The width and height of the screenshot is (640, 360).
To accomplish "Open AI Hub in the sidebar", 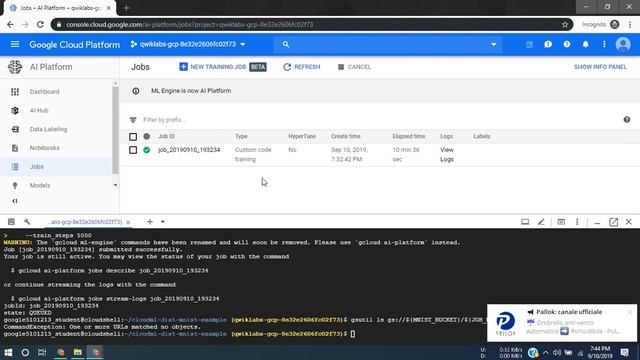I will [39, 111].
